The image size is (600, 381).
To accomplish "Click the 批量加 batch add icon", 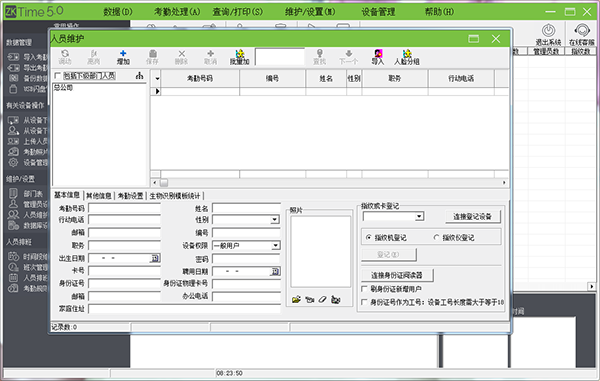I will (240, 54).
